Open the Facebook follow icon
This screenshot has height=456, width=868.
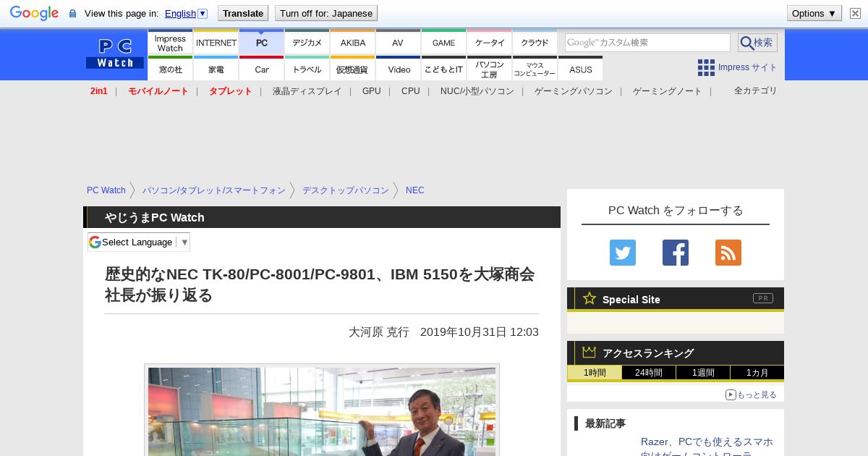(676, 253)
